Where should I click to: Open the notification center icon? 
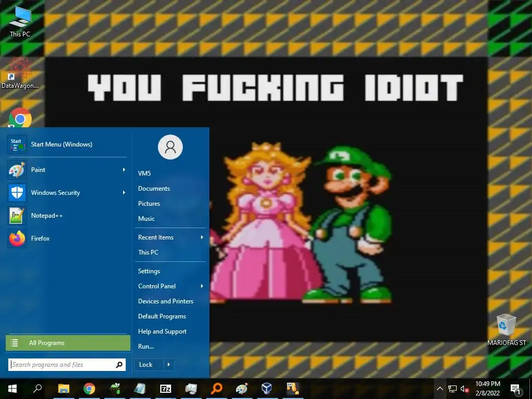click(516, 389)
